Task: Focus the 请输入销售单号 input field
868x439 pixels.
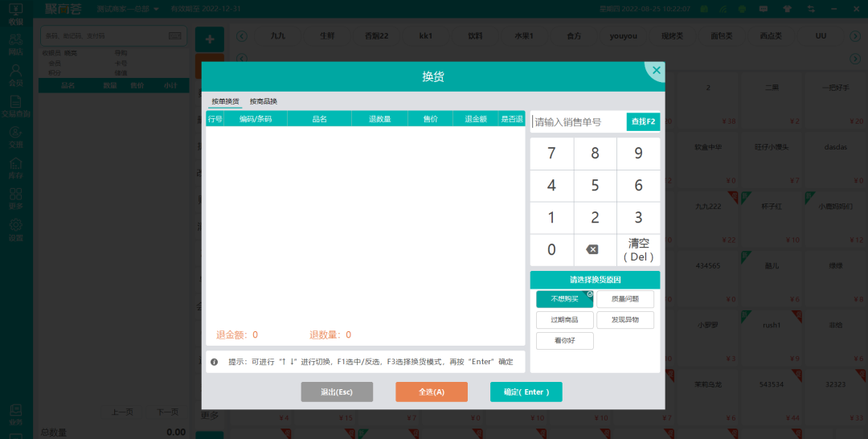Action: pos(577,121)
